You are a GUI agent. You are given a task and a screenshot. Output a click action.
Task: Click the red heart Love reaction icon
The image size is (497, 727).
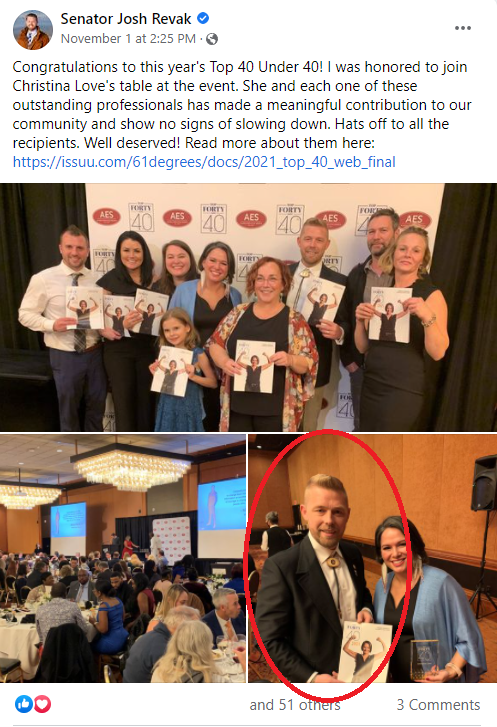[42, 704]
